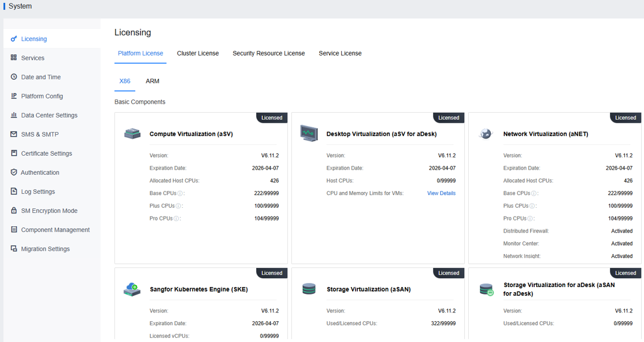Click info icon beside Base CPUs in aNET card
The width and height of the screenshot is (644, 342).
[x=534, y=193]
